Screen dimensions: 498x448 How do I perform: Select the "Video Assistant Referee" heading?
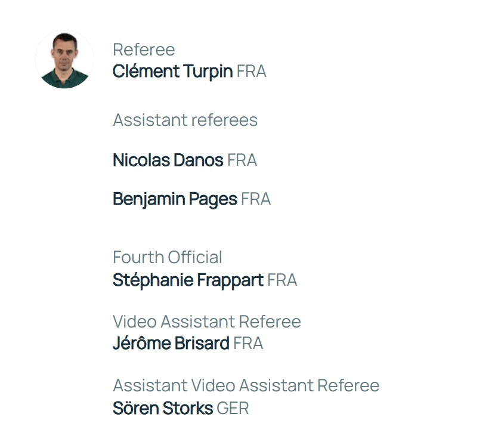pyautogui.click(x=206, y=322)
